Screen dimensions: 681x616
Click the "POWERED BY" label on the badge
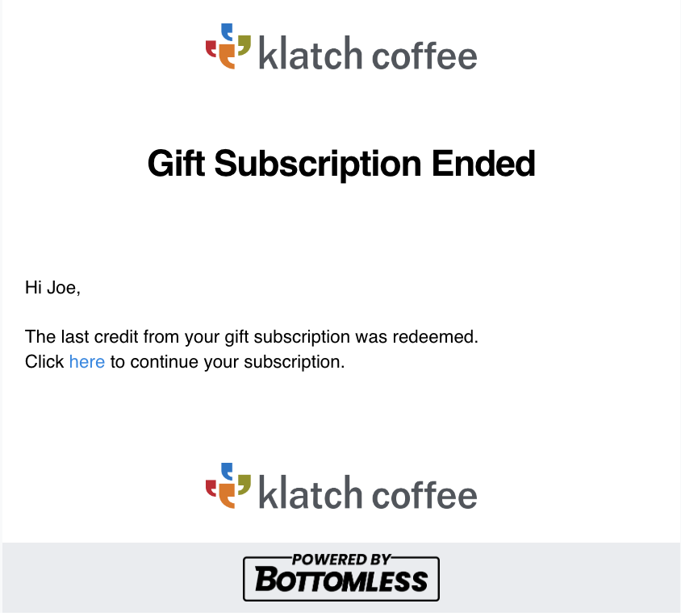click(x=341, y=560)
